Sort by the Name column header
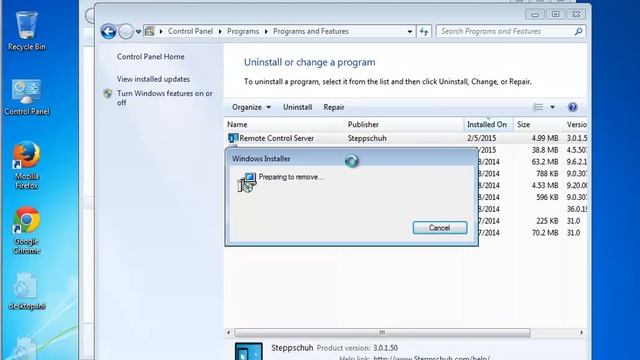Viewport: 640px width, 360px height. pos(284,124)
